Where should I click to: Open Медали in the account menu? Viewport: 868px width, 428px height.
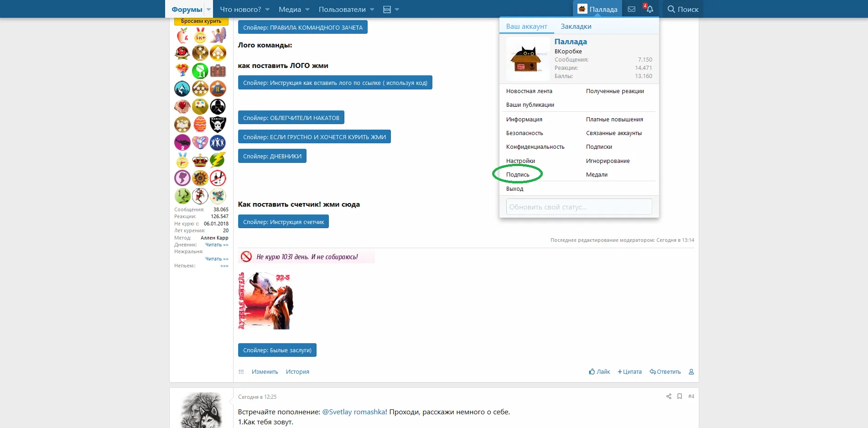pos(597,175)
